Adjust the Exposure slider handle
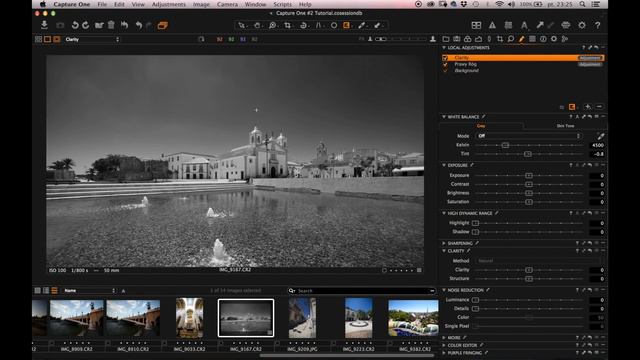640x360 pixels. [529, 175]
